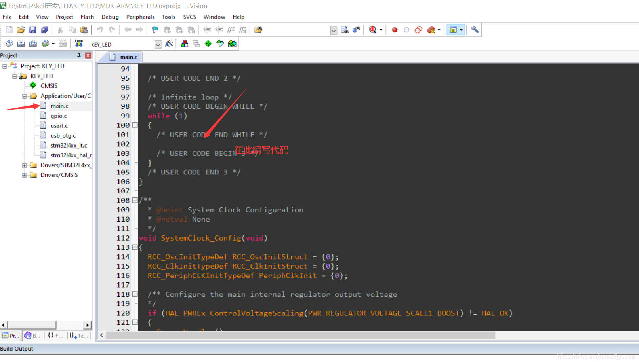Disable all breakpoints overlapping circles icon
This screenshot has width=639, height=364.
(x=418, y=30)
